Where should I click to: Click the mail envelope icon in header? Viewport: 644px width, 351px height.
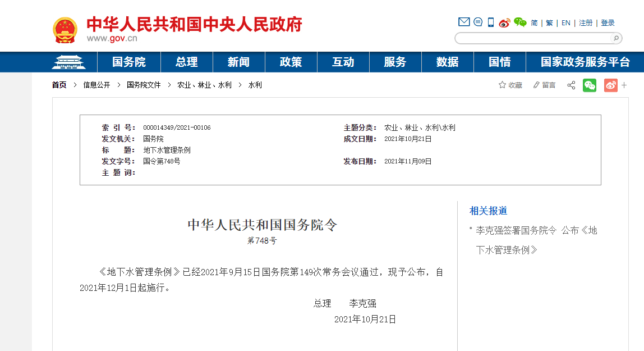tap(464, 22)
